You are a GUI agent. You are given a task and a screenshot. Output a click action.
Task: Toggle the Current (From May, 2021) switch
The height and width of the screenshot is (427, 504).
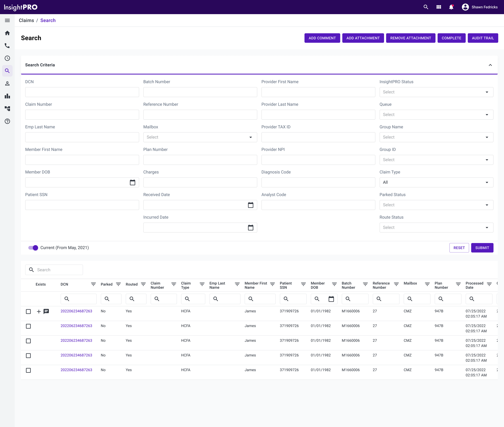coord(33,248)
